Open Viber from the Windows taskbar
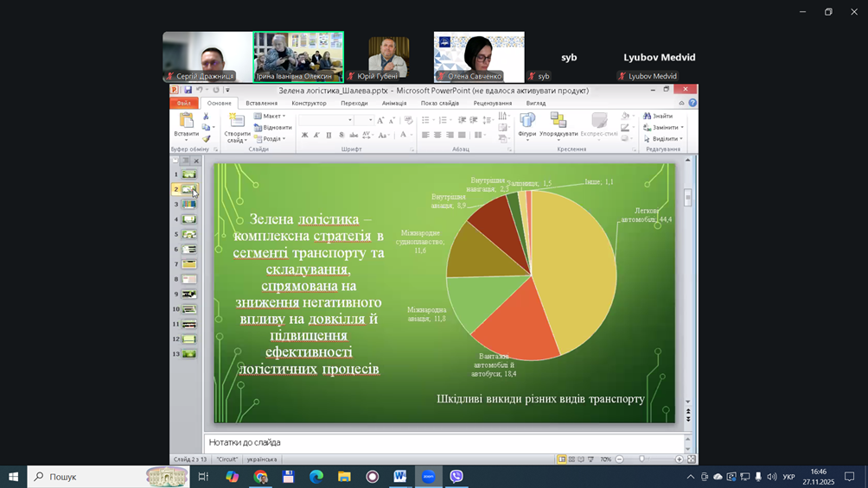The image size is (868, 488). [x=456, y=477]
